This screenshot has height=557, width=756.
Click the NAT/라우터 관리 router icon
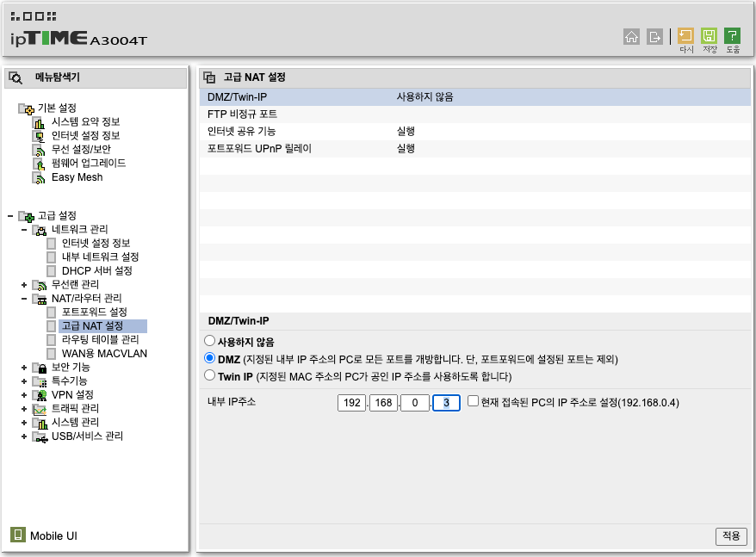pos(39,299)
